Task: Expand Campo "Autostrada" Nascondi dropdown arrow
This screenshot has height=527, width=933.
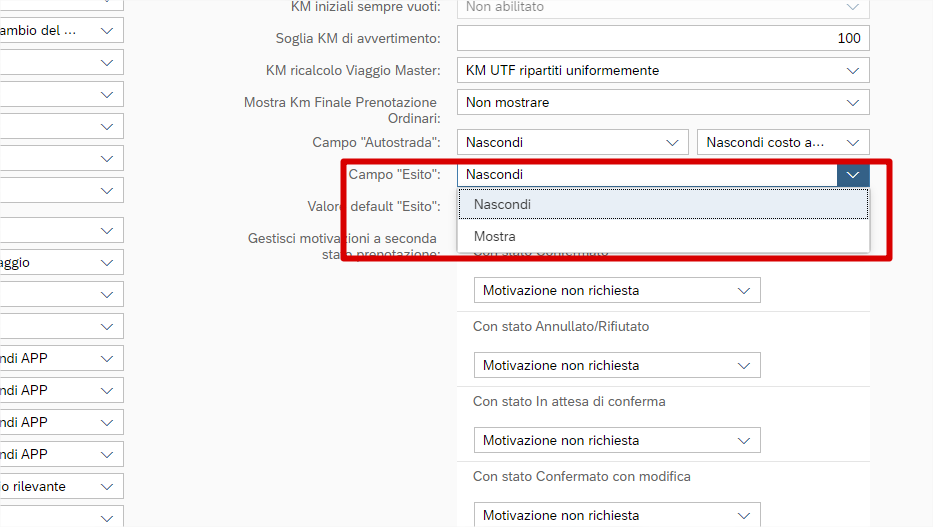Action: [x=672, y=142]
